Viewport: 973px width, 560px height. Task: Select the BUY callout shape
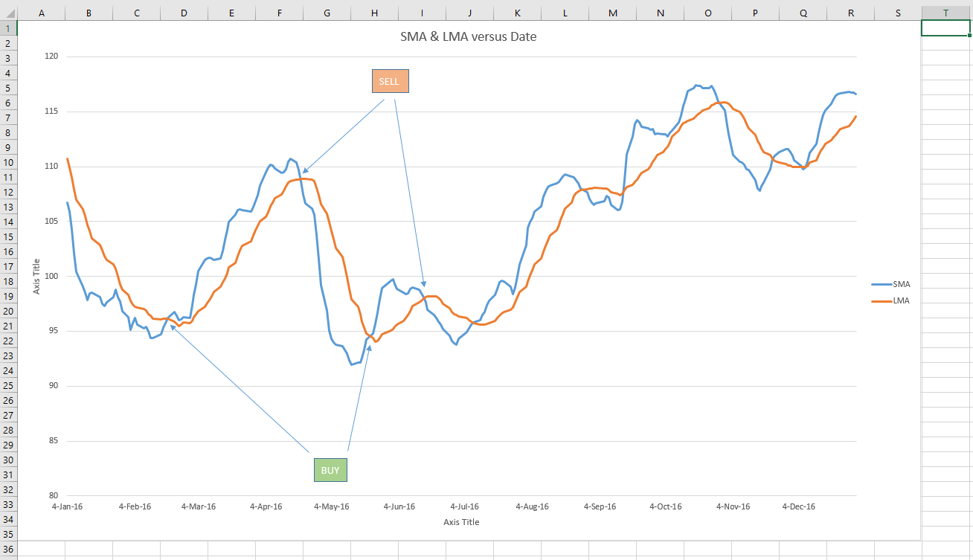pyautogui.click(x=330, y=469)
